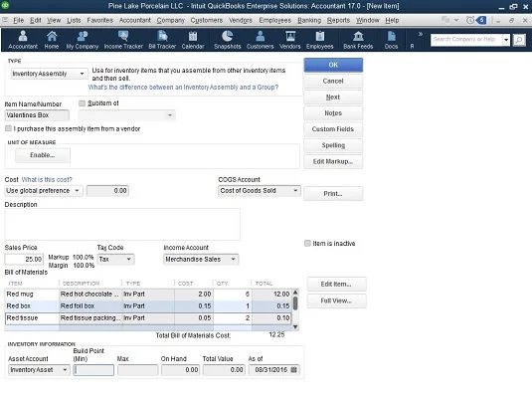Viewport: 532px width, 399px height.
Task: Open the Notes button
Action: (x=333, y=113)
